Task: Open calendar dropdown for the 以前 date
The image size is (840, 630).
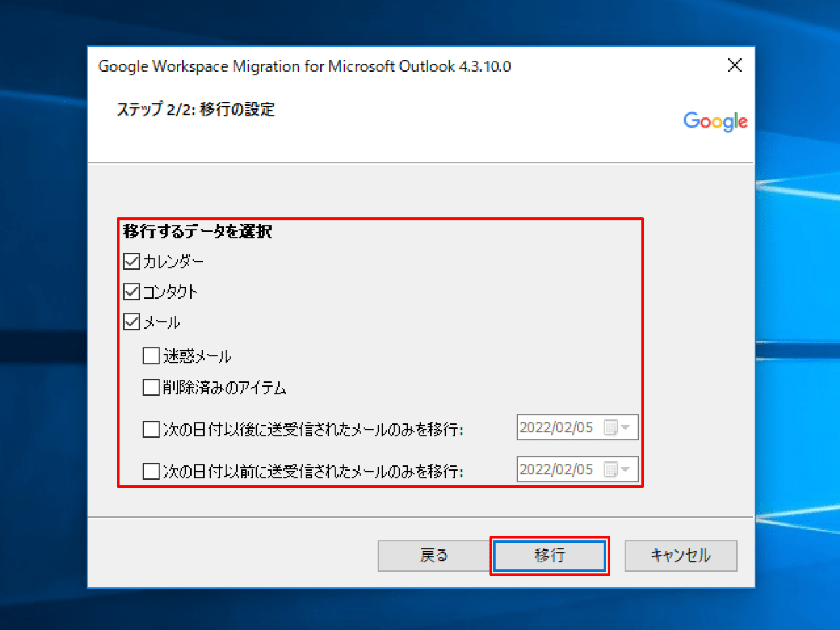Action: [618, 469]
